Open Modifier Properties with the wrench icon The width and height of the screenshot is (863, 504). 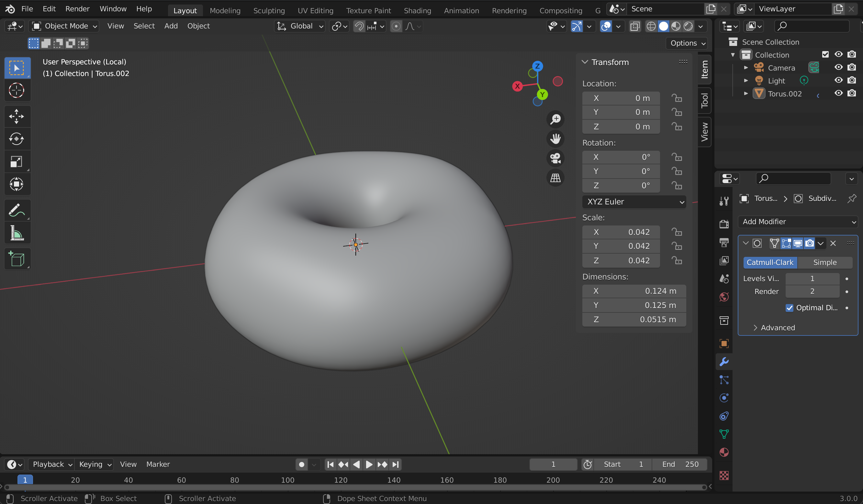click(x=724, y=362)
